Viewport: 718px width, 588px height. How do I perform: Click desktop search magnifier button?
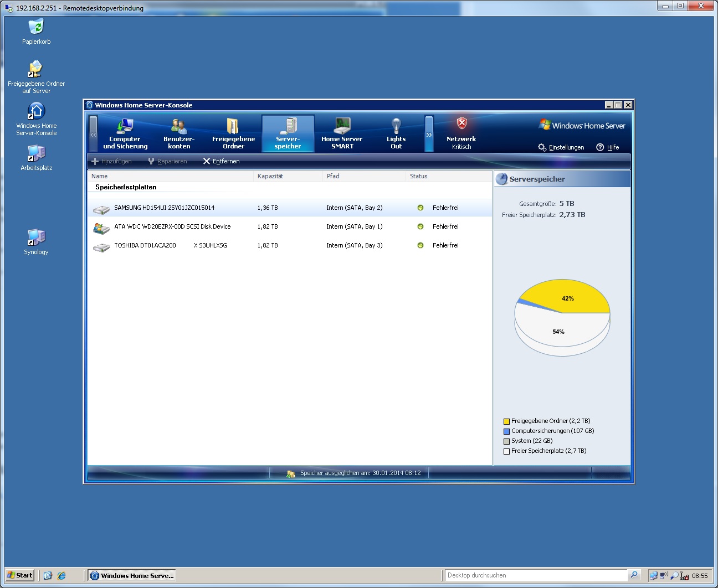click(x=634, y=575)
